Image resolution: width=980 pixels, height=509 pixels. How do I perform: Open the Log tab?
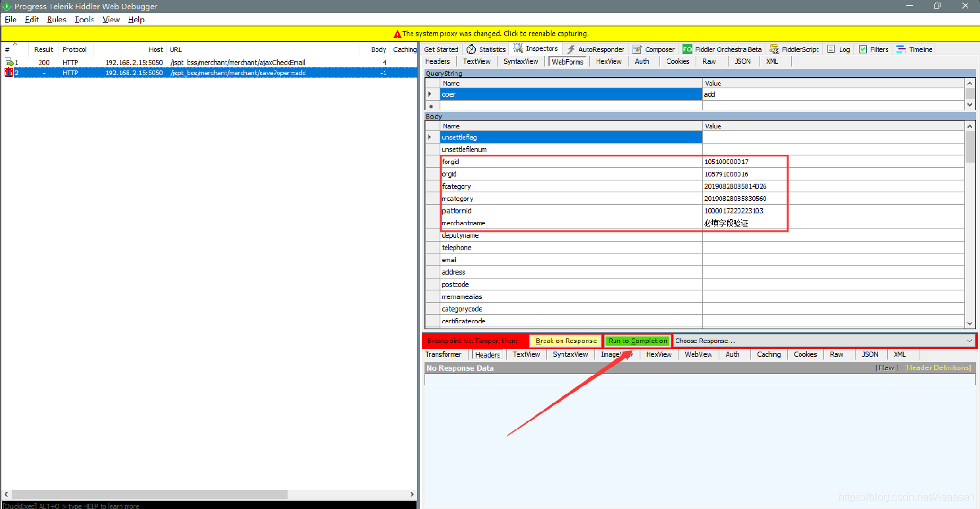[838, 49]
